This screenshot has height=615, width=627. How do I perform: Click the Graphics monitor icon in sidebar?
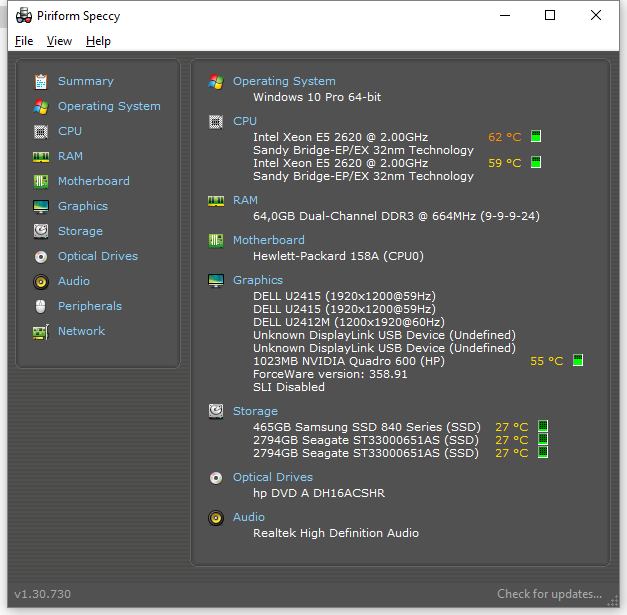(41, 207)
